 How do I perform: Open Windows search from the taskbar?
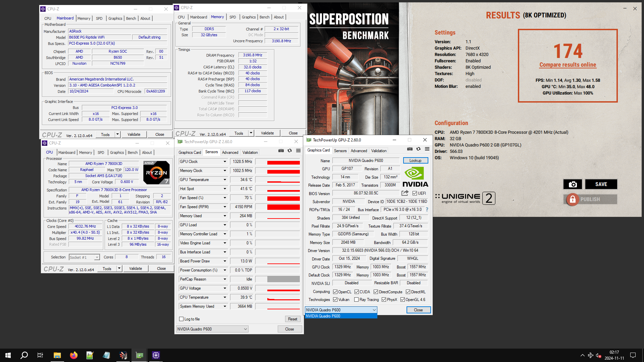click(x=24, y=355)
